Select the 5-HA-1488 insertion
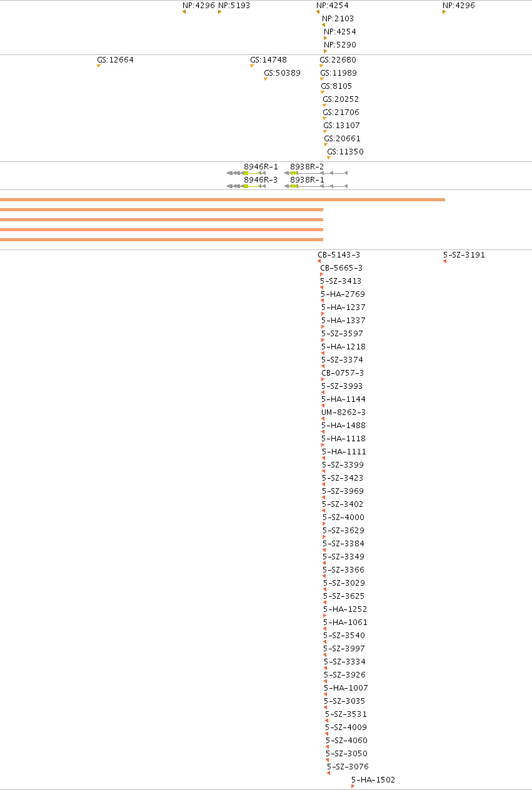Screen dimensions: 532x790 tap(344, 426)
